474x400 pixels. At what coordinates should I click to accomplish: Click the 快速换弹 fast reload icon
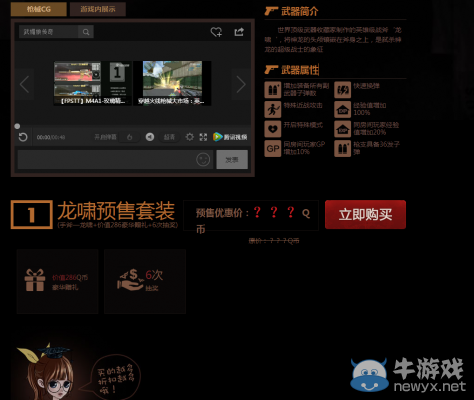tap(343, 90)
